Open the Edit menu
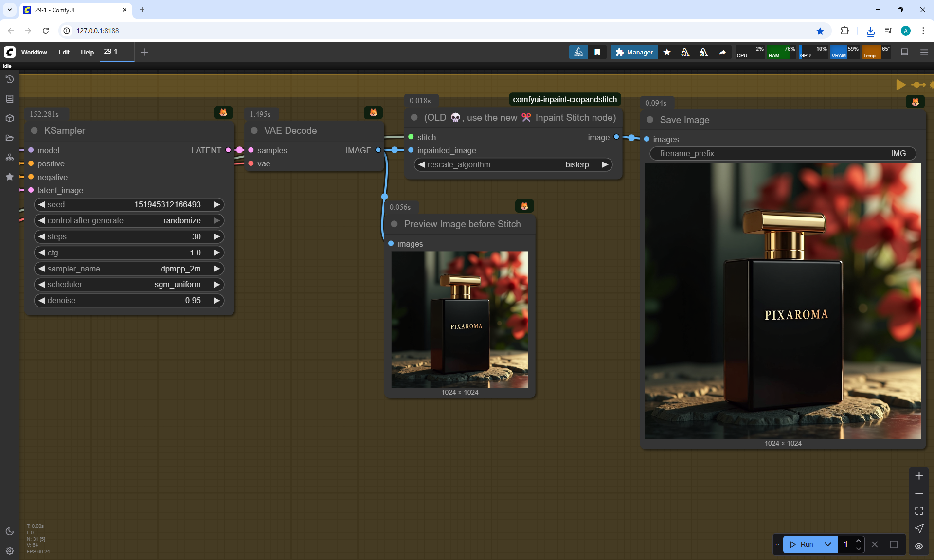This screenshot has width=934, height=560. coord(64,52)
